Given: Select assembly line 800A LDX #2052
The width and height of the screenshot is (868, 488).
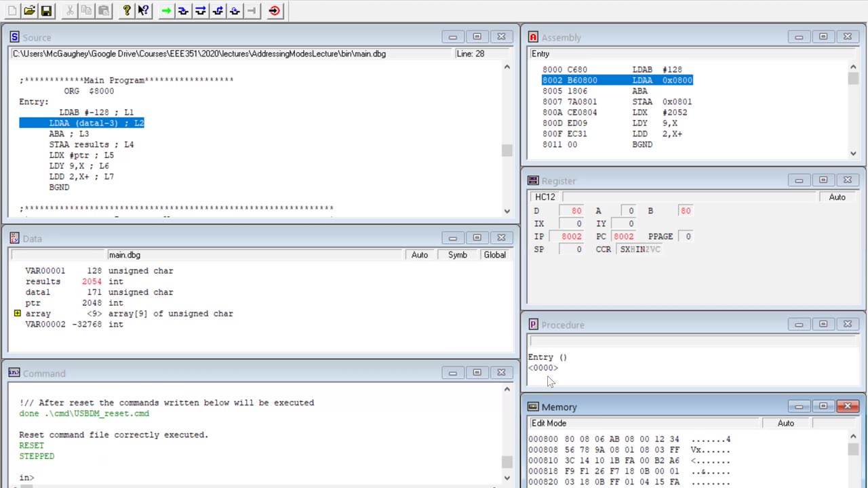Looking at the screenshot, I should [615, 113].
